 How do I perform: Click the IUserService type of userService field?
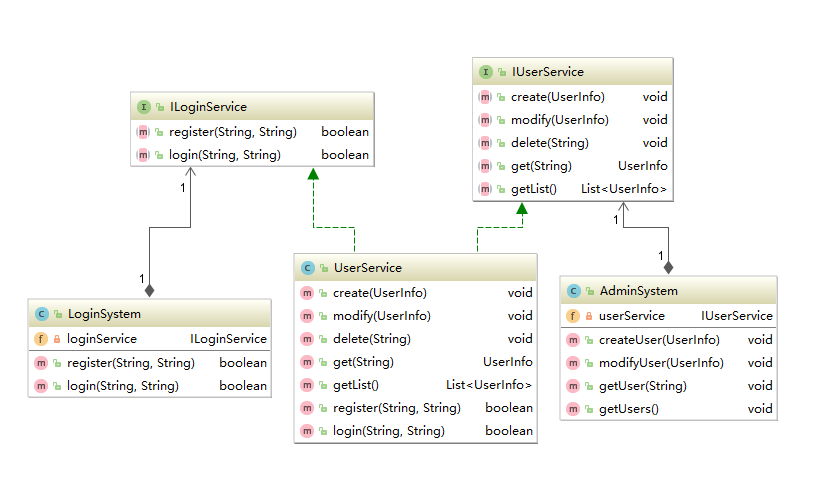[x=737, y=316]
